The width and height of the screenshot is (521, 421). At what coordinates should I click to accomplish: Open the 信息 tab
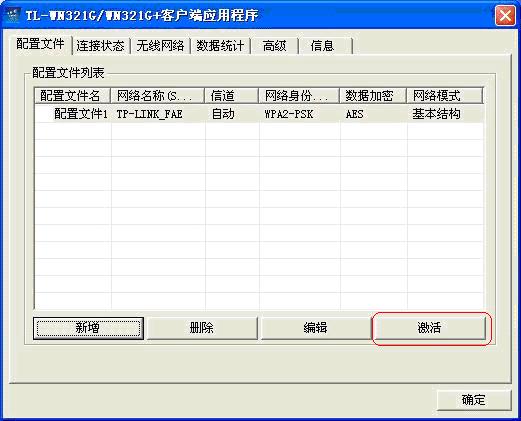pos(322,46)
